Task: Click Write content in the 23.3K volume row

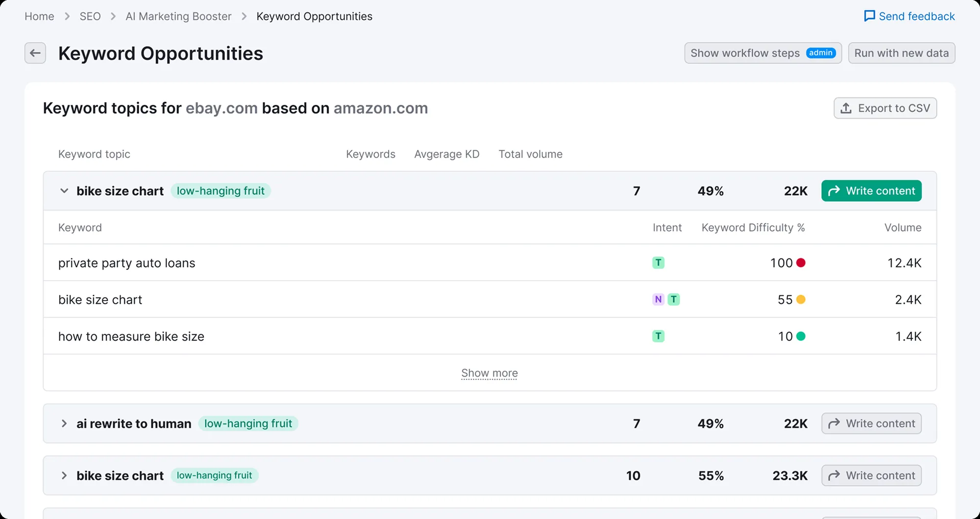Action: pyautogui.click(x=871, y=475)
